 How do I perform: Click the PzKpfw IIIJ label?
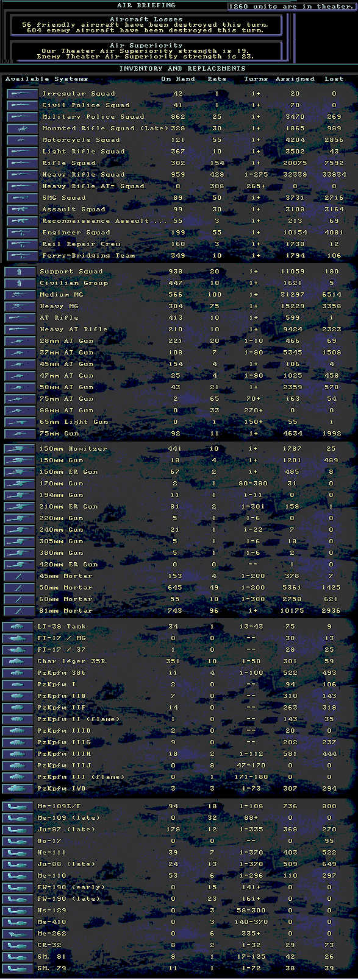click(x=64, y=766)
